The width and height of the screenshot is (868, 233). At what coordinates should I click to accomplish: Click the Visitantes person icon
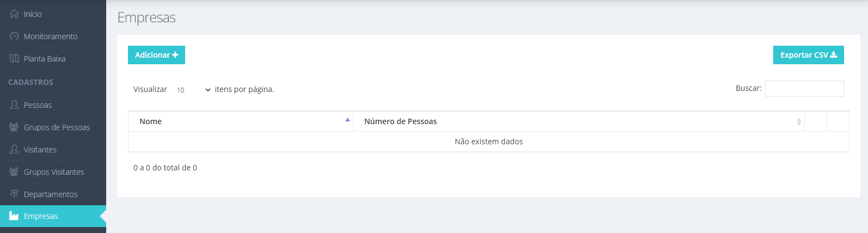[x=14, y=149]
